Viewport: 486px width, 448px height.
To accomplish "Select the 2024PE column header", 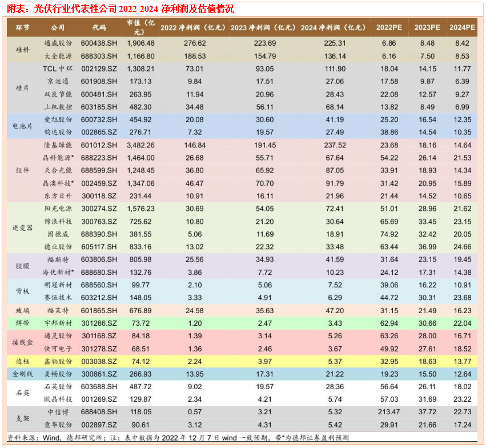I will coord(462,27).
